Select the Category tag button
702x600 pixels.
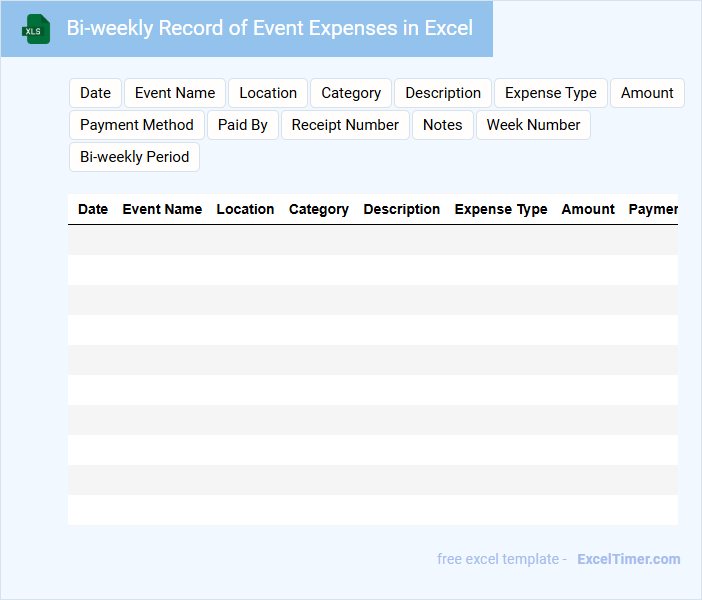(x=351, y=93)
